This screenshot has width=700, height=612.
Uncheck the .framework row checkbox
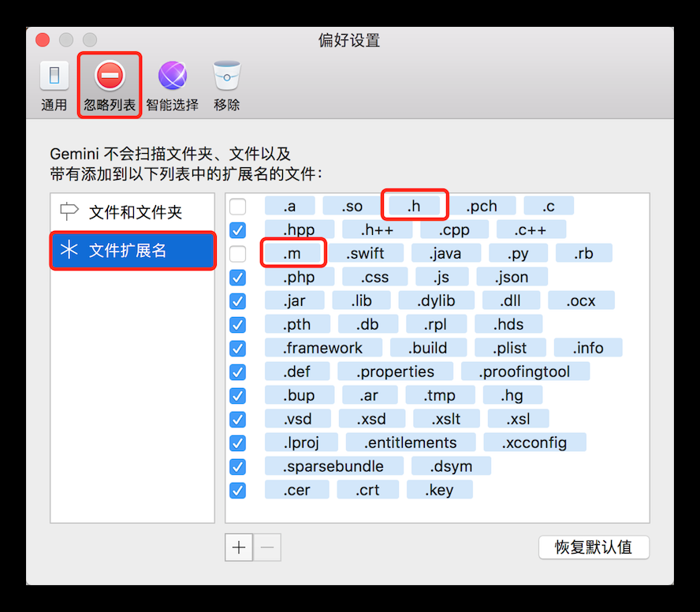tap(237, 348)
